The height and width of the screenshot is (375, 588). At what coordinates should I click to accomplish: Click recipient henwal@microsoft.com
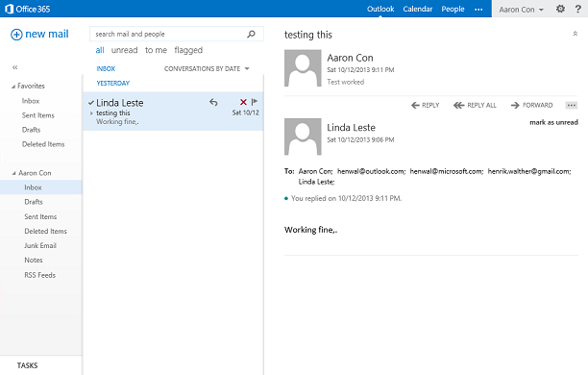click(x=447, y=171)
